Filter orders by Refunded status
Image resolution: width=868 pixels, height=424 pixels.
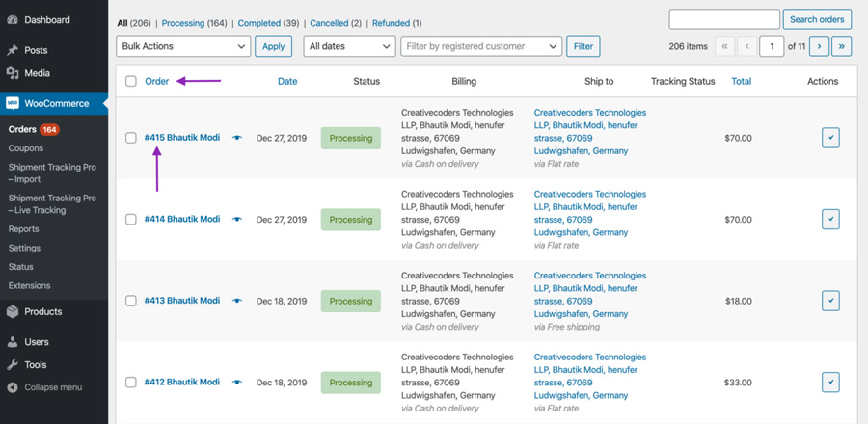click(x=391, y=24)
